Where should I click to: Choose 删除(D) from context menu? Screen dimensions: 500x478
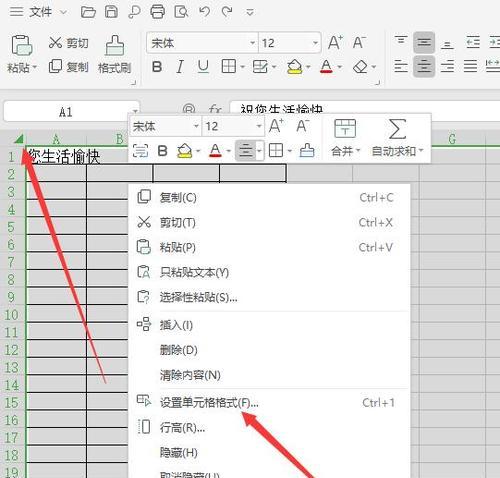pos(269,350)
